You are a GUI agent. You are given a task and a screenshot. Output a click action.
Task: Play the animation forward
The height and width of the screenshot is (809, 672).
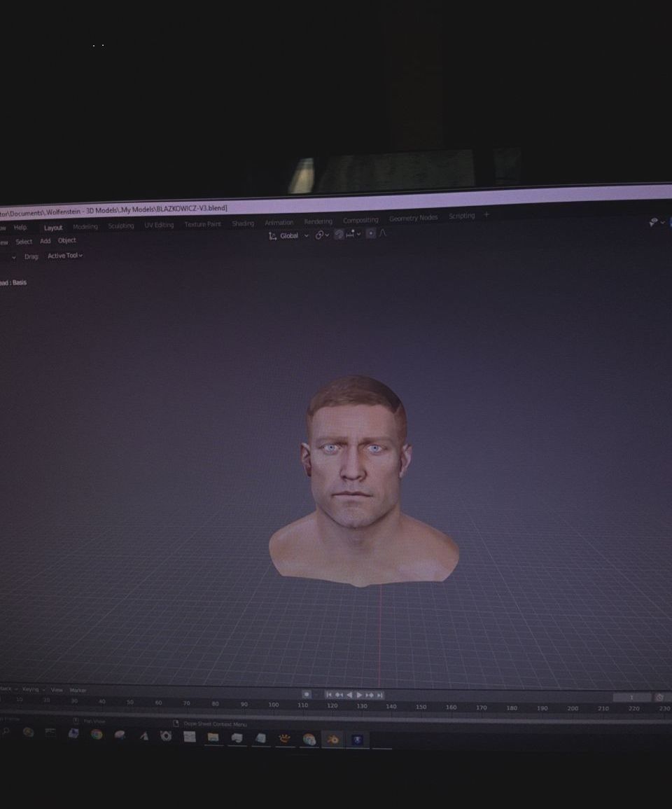(x=360, y=695)
